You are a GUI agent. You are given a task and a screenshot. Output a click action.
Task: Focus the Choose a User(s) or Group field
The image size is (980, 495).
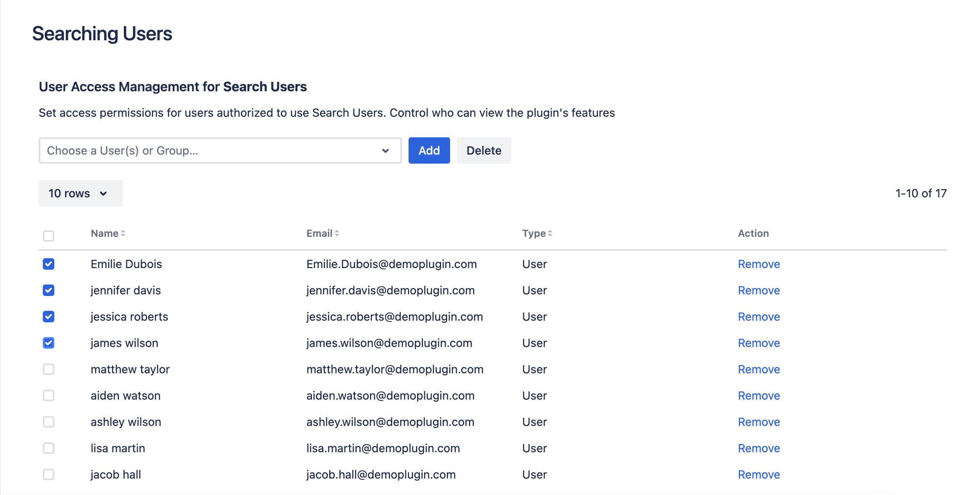206,150
